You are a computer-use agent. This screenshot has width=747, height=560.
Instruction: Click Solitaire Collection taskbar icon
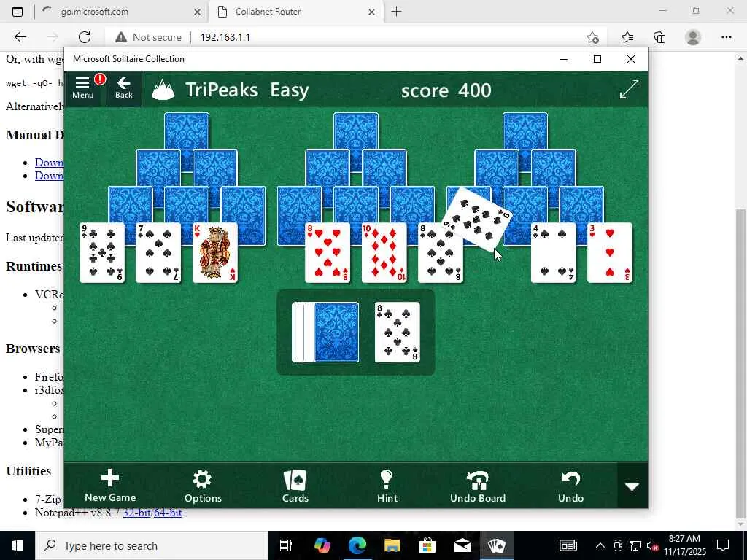(x=496, y=545)
